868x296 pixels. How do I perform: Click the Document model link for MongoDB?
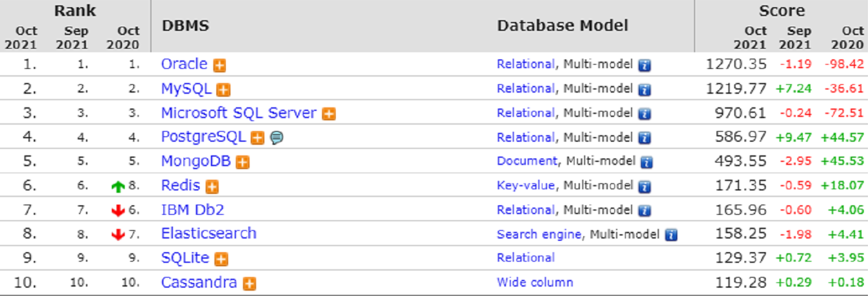(x=527, y=161)
